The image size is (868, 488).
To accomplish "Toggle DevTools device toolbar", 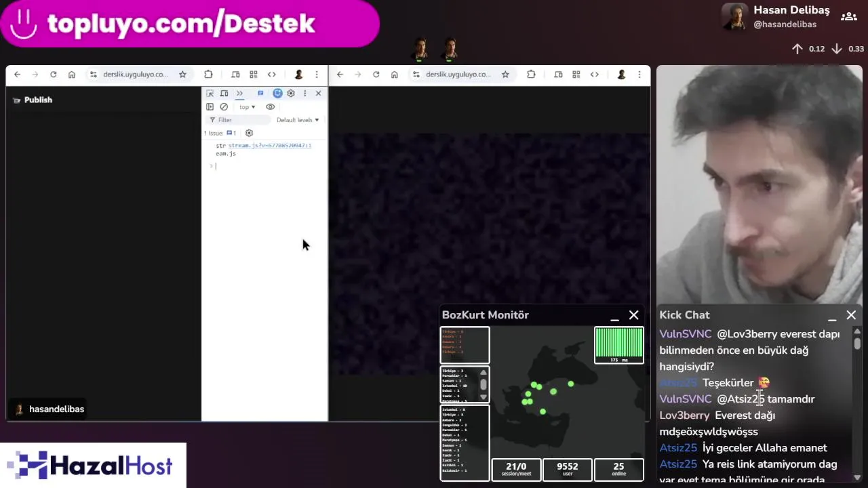I will pos(224,94).
